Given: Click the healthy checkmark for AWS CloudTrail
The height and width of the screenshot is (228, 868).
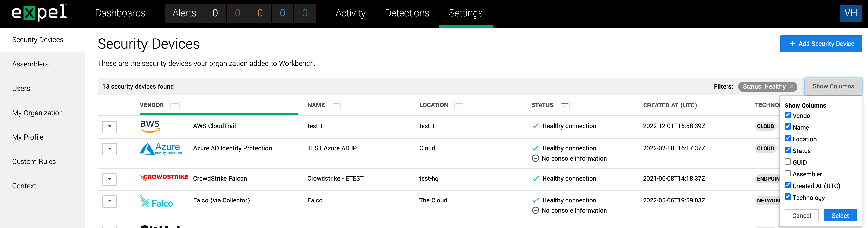Looking at the screenshot, I should pyautogui.click(x=535, y=126).
